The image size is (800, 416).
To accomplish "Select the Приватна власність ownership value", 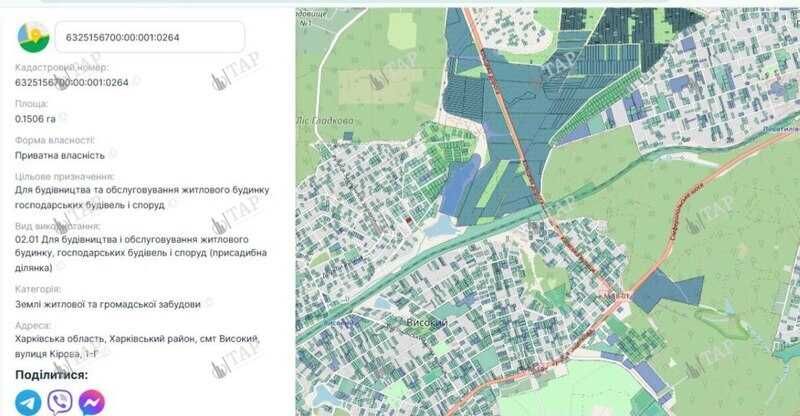I will point(60,155).
